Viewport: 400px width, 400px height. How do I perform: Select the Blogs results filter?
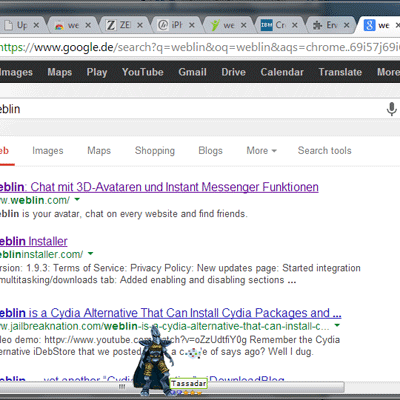point(210,151)
